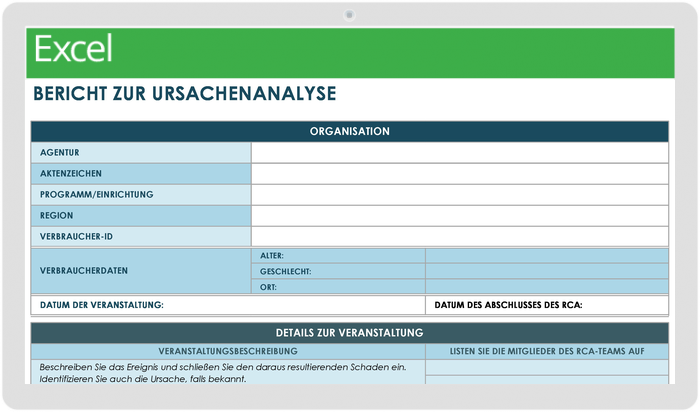Click the empty field next to PROGRAMM/EINRICHTUNG

[x=460, y=194]
